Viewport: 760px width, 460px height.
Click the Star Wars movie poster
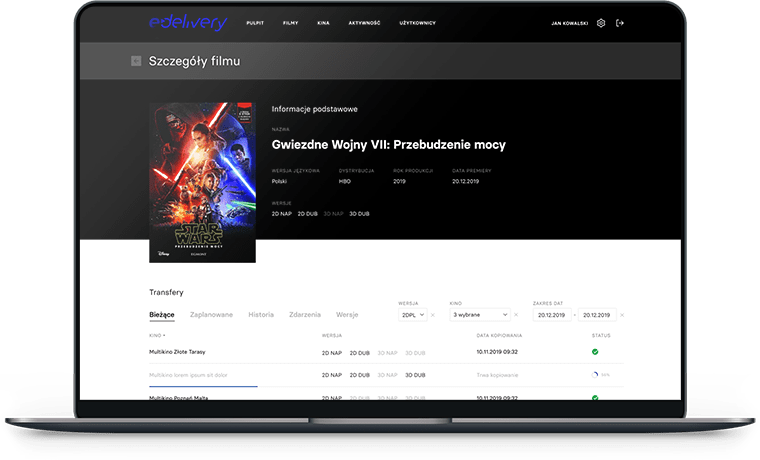[203, 182]
